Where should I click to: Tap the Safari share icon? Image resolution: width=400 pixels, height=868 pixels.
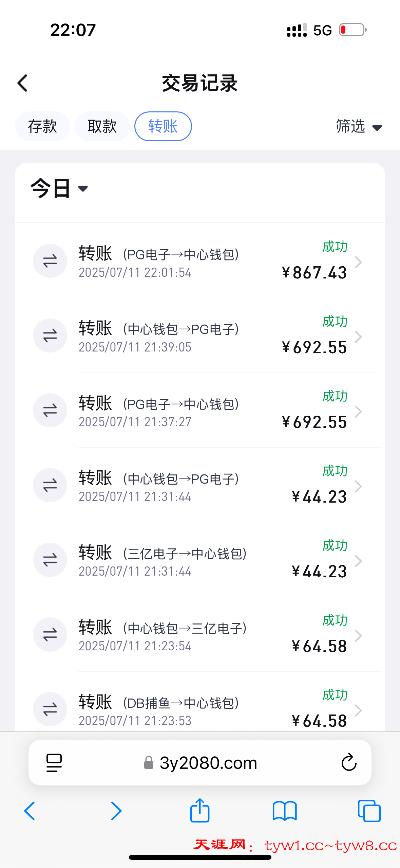click(200, 811)
